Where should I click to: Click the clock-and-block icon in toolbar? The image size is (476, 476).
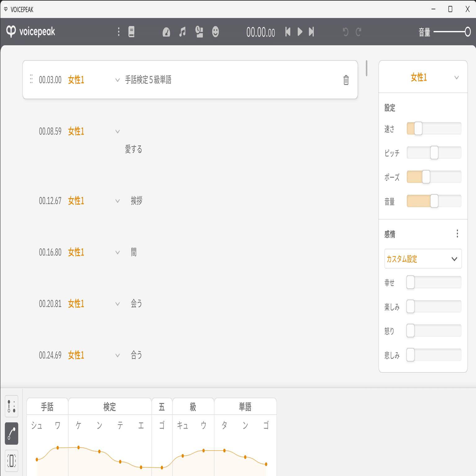[x=199, y=32]
